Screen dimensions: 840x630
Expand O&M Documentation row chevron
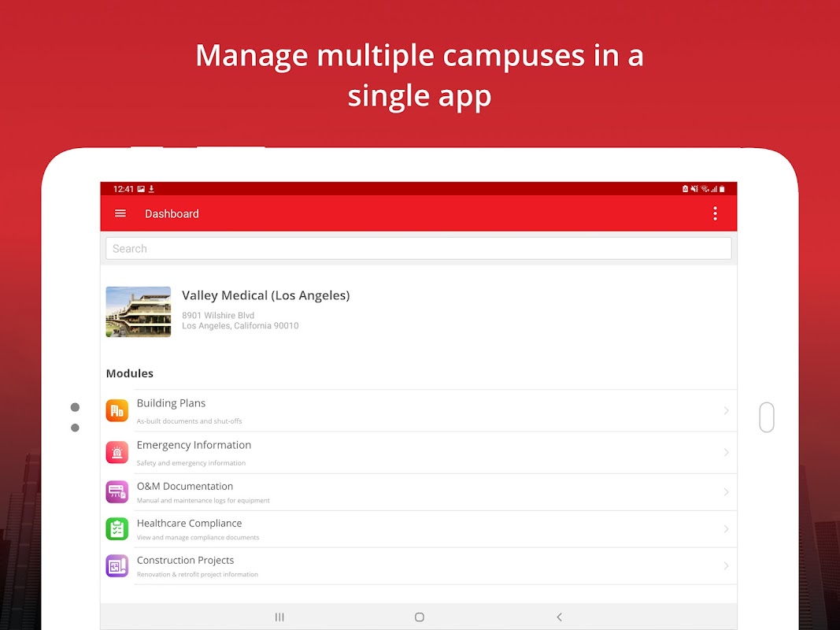[726, 491]
